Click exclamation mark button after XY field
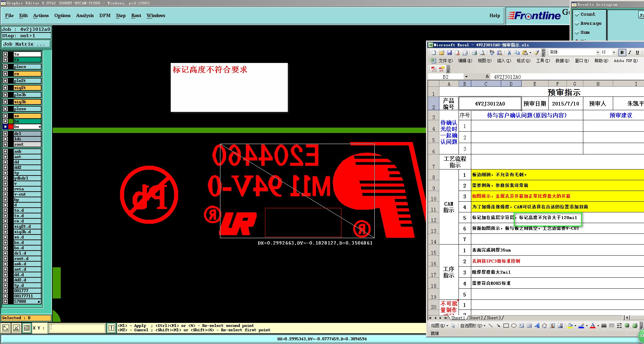This screenshot has width=644, height=344. coord(111,328)
